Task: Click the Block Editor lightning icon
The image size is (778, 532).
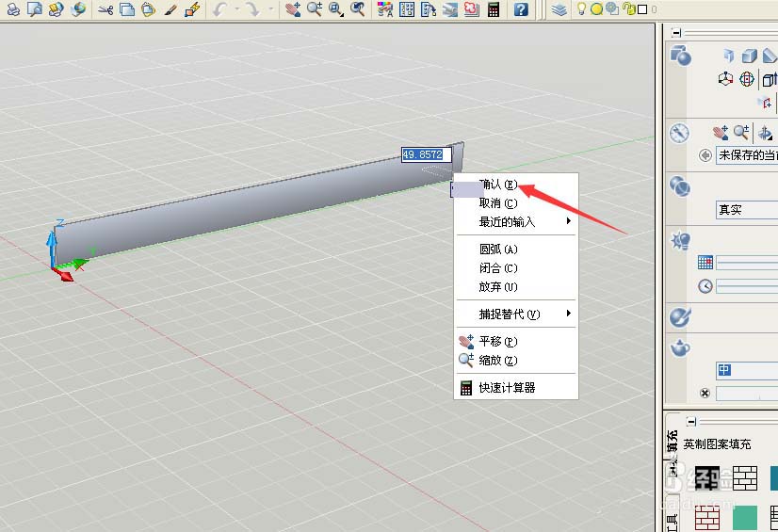Action: [x=192, y=8]
